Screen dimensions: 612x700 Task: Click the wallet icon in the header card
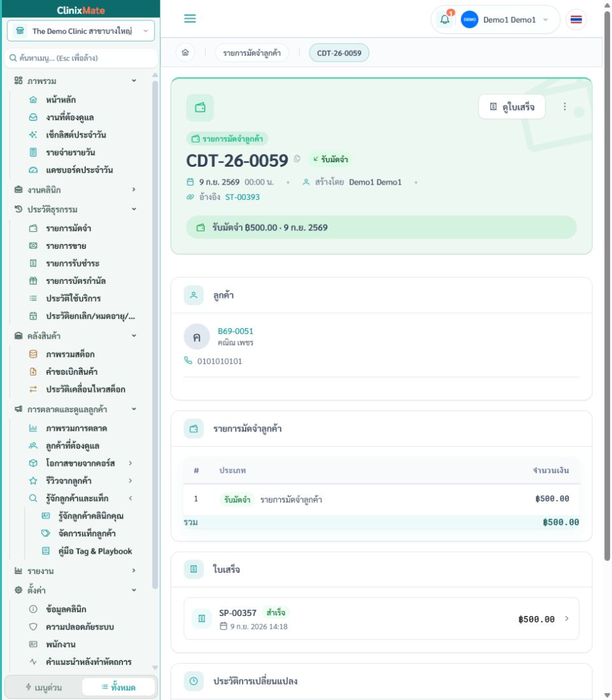click(200, 108)
